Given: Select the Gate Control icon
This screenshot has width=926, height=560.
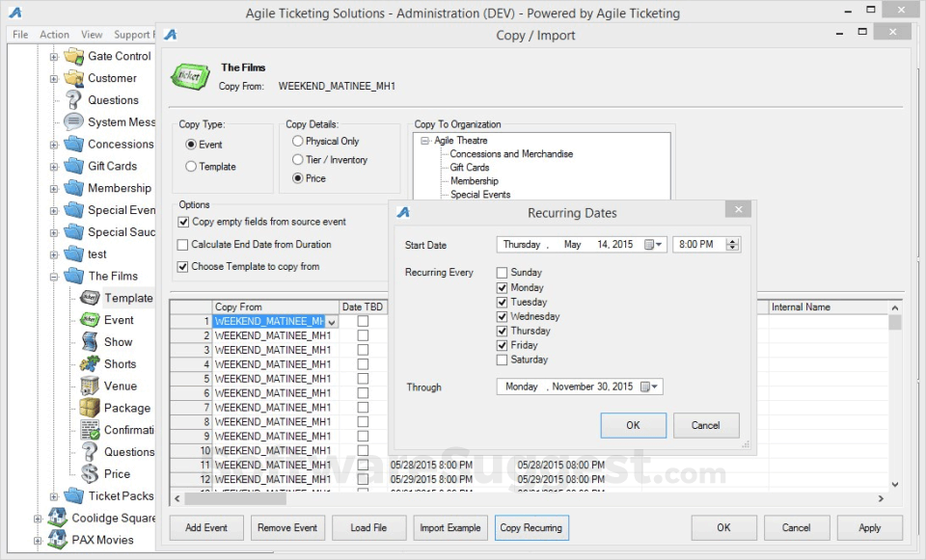Looking at the screenshot, I should click(x=73, y=56).
